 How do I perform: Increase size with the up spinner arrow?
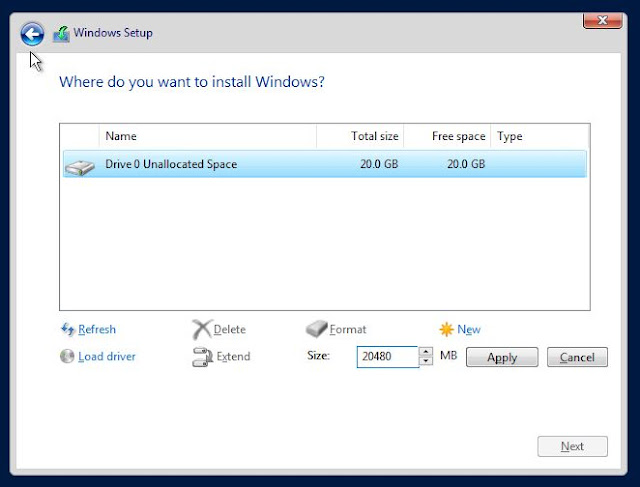pos(426,351)
